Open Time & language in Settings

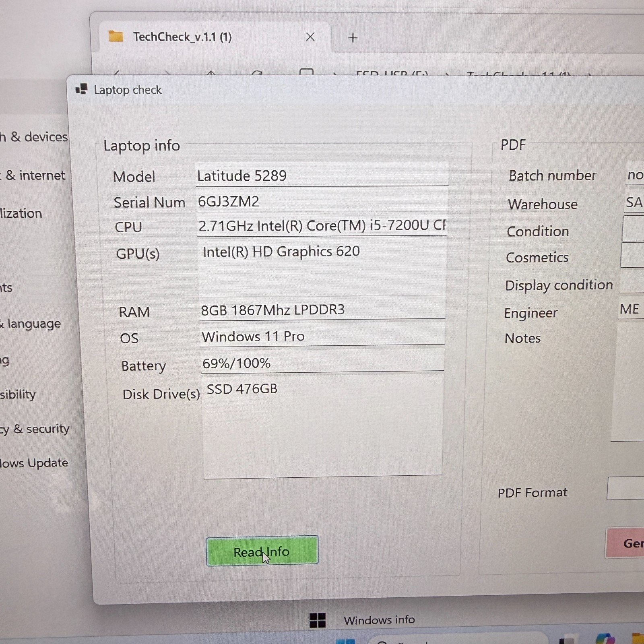tap(31, 324)
